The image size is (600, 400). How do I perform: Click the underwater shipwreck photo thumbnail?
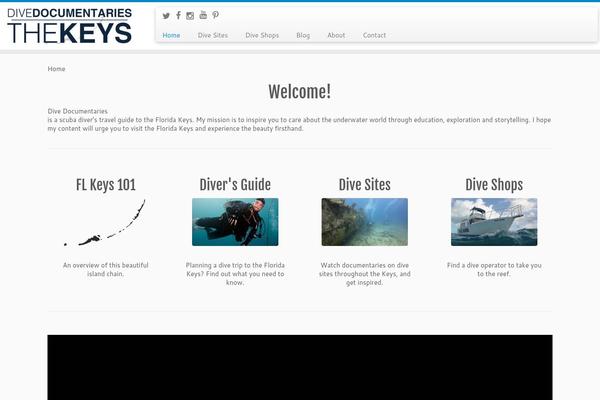pos(365,222)
